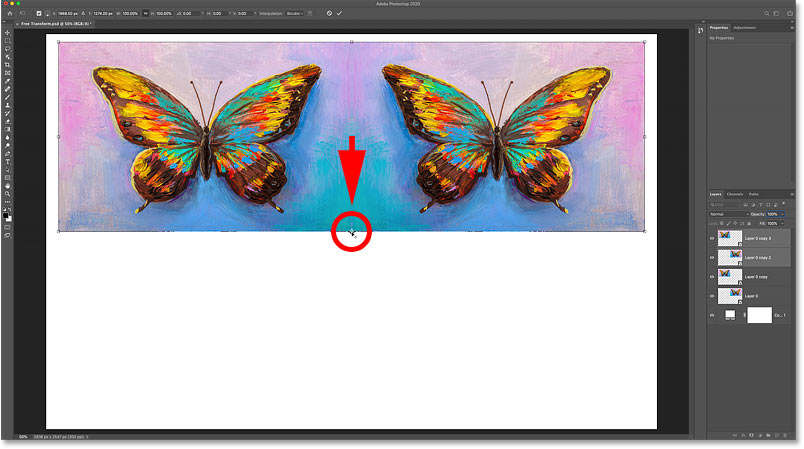
Task: Expand the status bar info arrow
Action: point(87,437)
